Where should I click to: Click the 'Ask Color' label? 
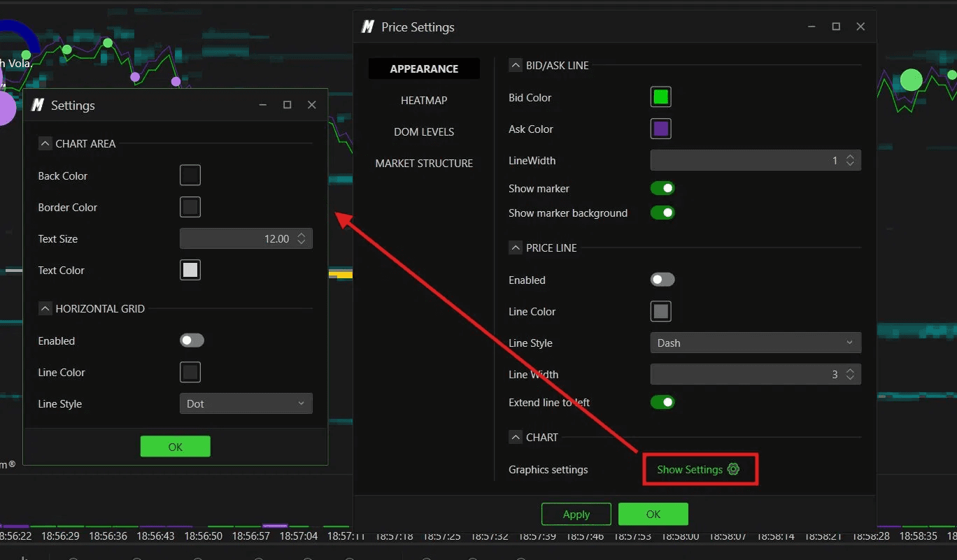(x=531, y=129)
